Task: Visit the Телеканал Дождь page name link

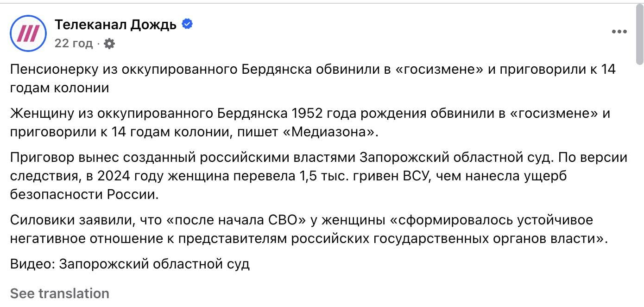Action: tap(116, 24)
